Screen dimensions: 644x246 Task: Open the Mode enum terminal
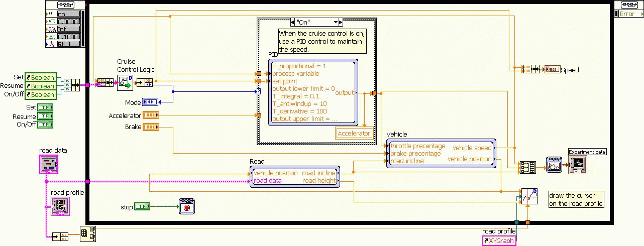point(150,102)
